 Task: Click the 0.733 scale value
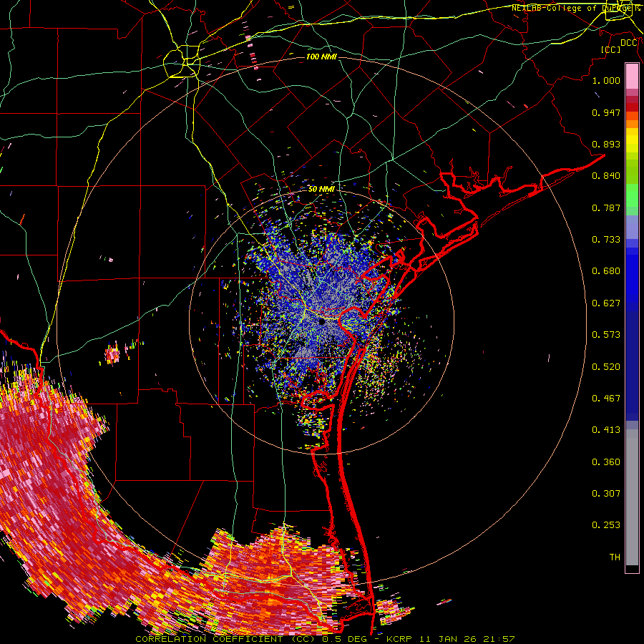pos(606,240)
